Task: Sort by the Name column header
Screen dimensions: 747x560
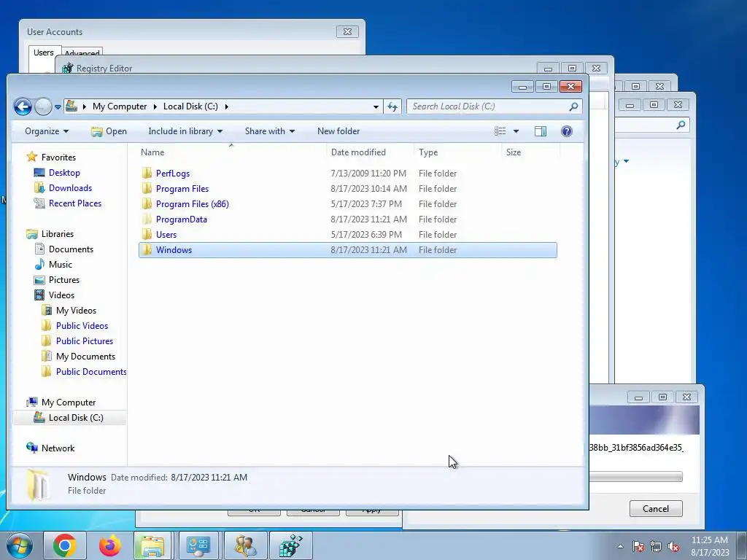Action: [232, 152]
